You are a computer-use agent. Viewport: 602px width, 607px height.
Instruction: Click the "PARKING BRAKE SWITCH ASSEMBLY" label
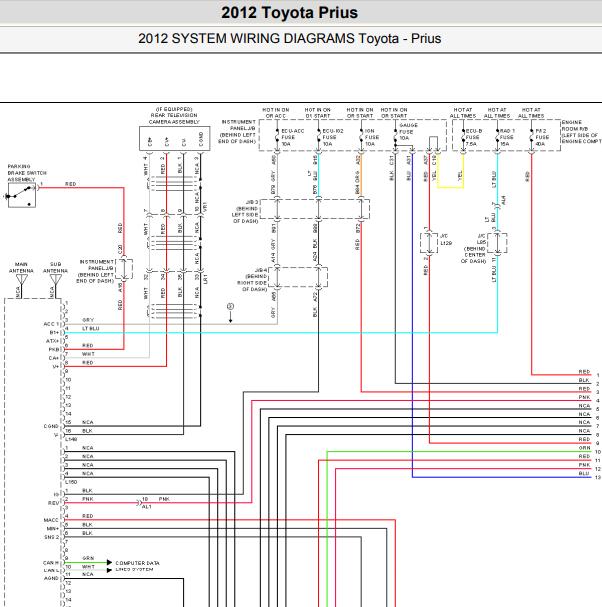click(27, 173)
